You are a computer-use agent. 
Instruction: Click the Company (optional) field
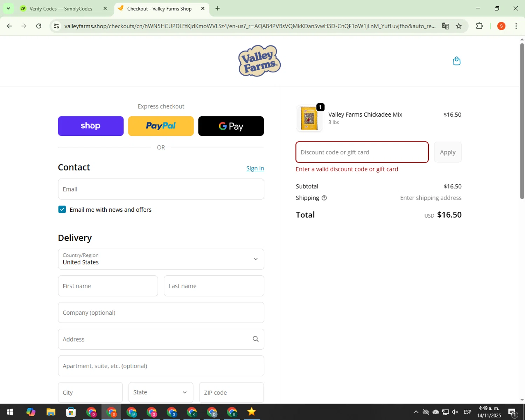[161, 313]
